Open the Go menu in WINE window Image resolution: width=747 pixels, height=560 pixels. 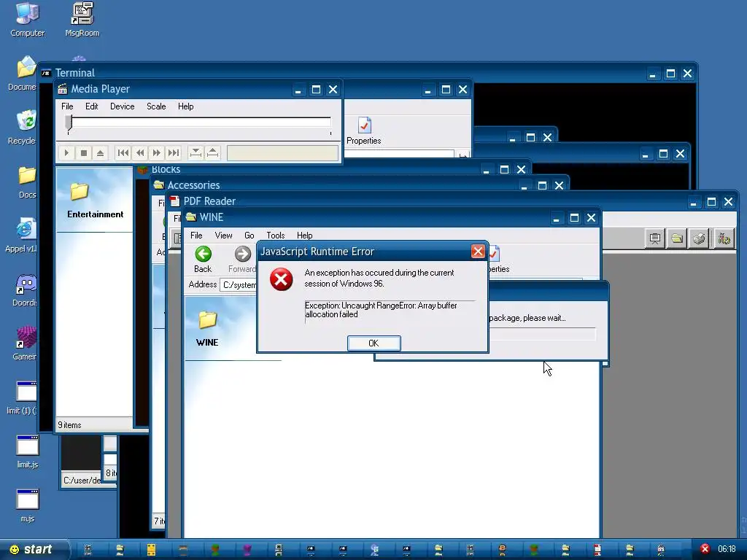click(249, 236)
